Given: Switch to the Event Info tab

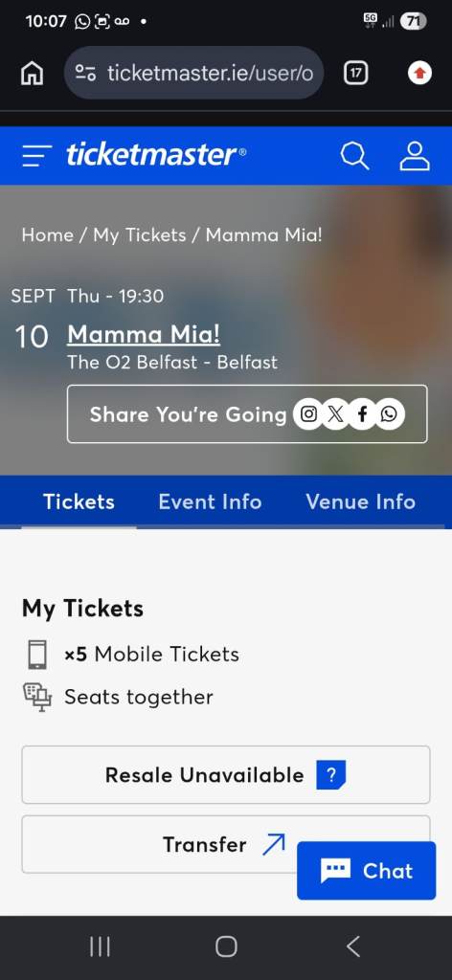Looking at the screenshot, I should 210,501.
